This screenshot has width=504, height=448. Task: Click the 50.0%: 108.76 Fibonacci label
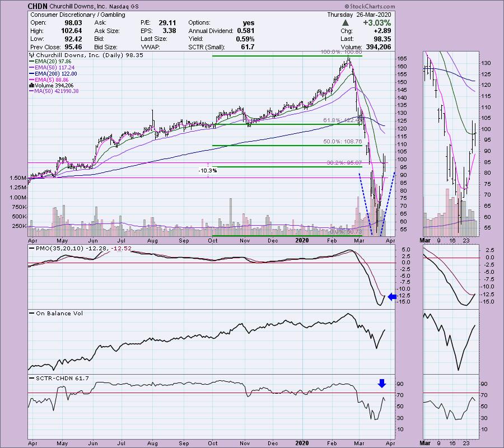click(x=342, y=142)
